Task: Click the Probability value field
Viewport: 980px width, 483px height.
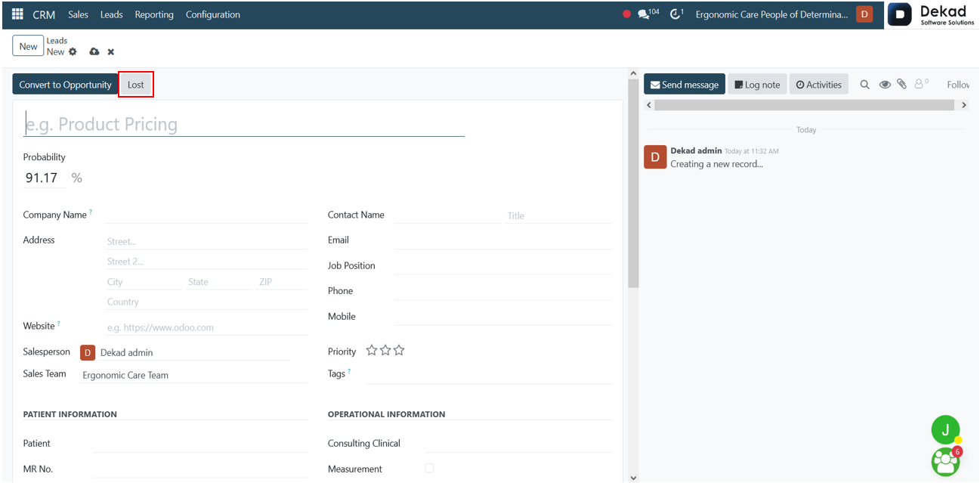Action: 44,178
